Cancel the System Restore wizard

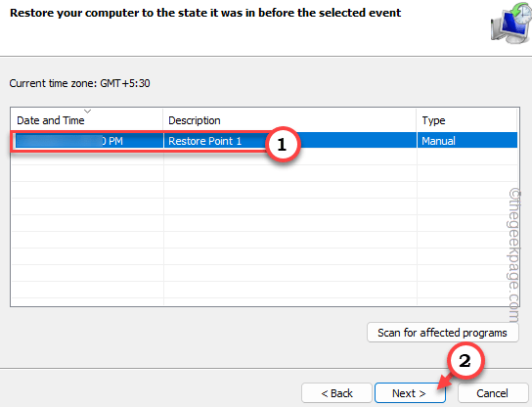point(493,393)
